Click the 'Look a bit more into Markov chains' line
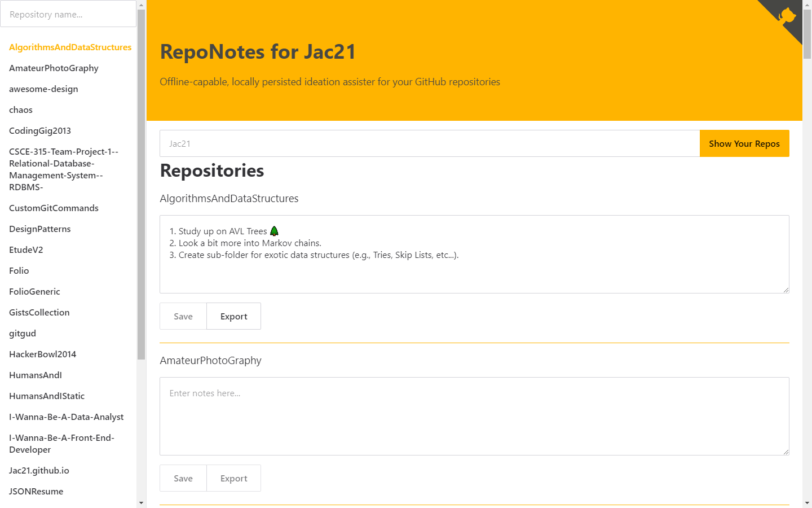Screen dimensions: 812x508 245,243
